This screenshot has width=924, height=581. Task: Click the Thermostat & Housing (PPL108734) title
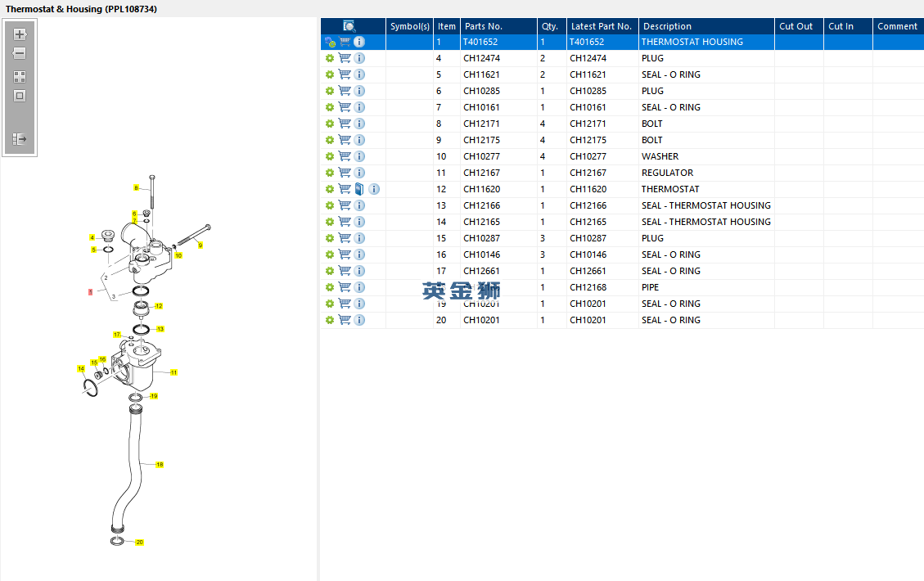click(81, 9)
